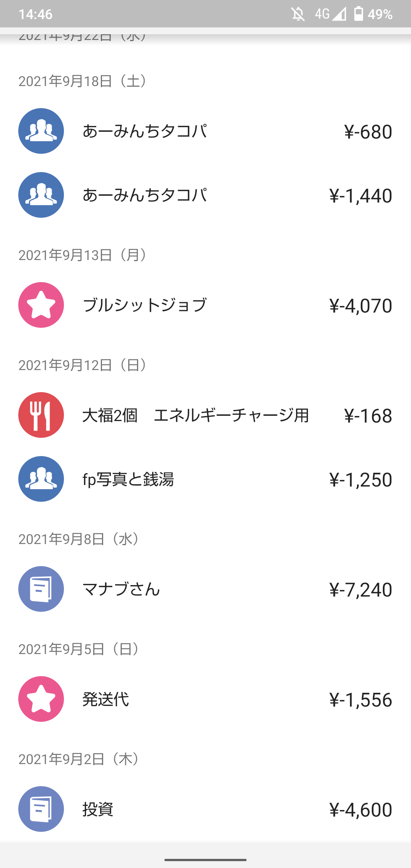This screenshot has height=868, width=411.
Task: Tap the fp写真と銭湯 entry title
Action: [128, 479]
